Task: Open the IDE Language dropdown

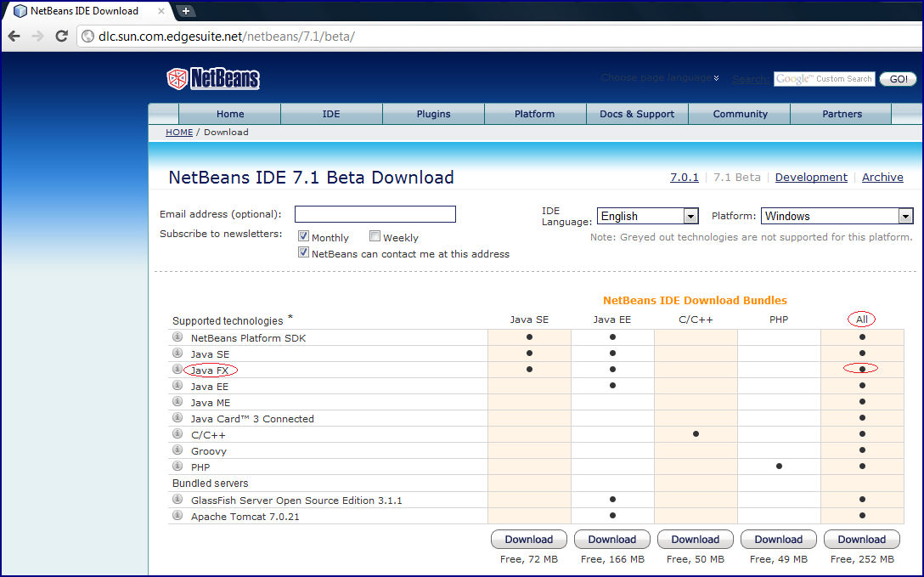Action: 648,217
